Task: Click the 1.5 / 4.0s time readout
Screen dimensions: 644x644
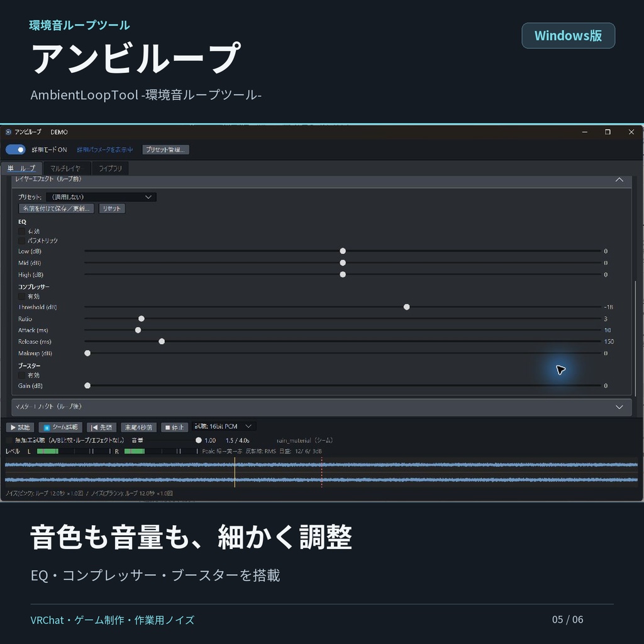Action: coord(237,440)
